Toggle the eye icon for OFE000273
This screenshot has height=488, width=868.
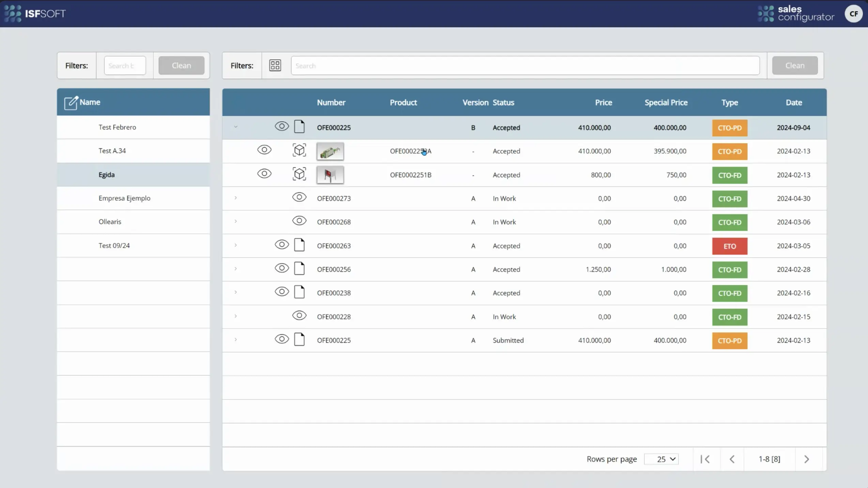(299, 197)
